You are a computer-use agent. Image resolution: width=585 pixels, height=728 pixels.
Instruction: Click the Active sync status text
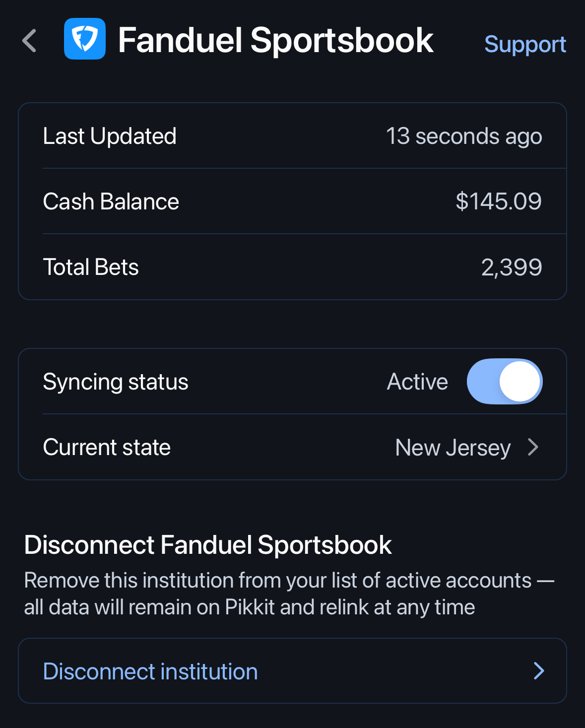[x=417, y=382]
